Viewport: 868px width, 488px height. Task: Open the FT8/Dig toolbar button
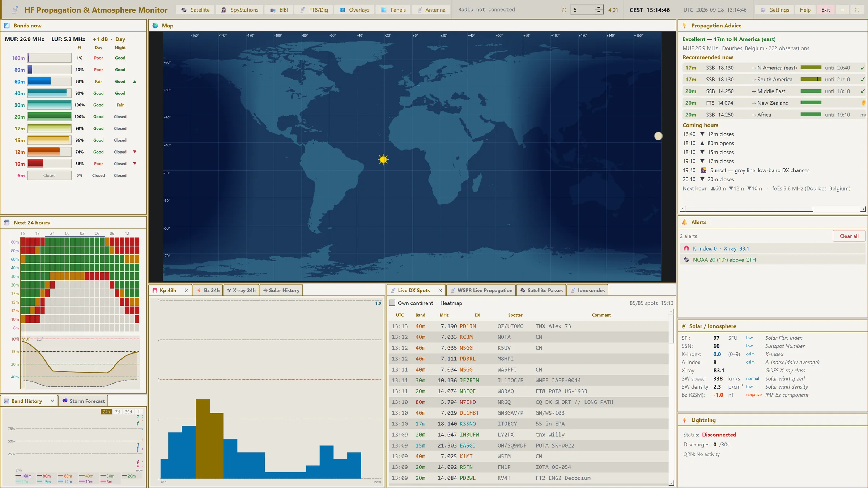(x=314, y=10)
